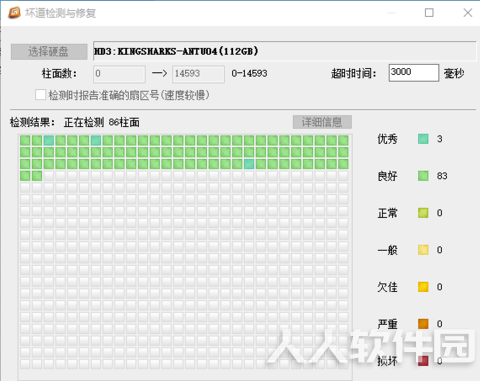Click the 检测结果 label
The image size is (480, 381).
(x=32, y=122)
